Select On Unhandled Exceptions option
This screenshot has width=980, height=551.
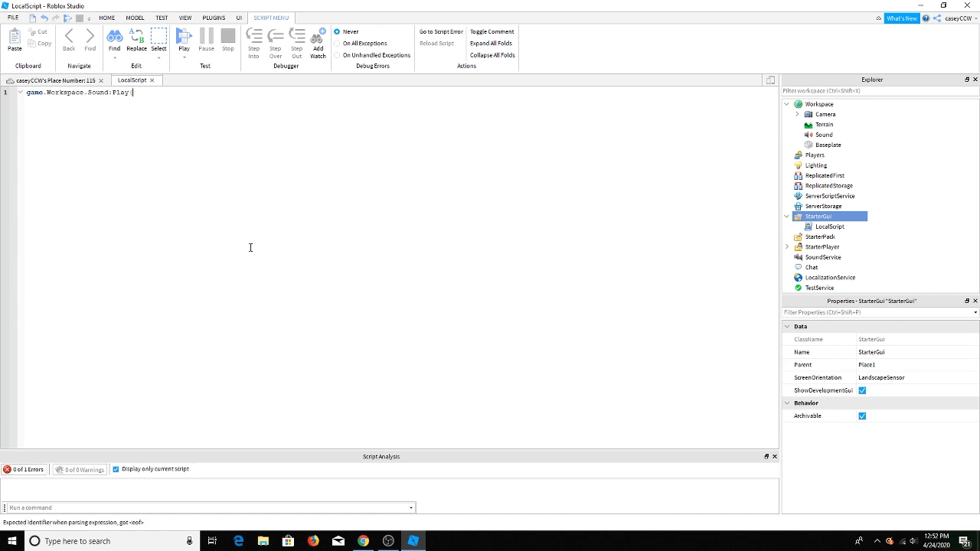click(x=372, y=55)
